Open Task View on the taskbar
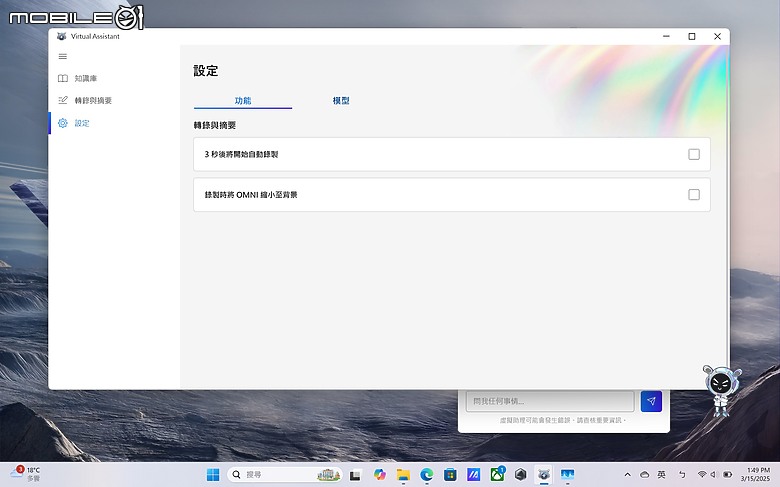The height and width of the screenshot is (487, 780). click(x=355, y=475)
